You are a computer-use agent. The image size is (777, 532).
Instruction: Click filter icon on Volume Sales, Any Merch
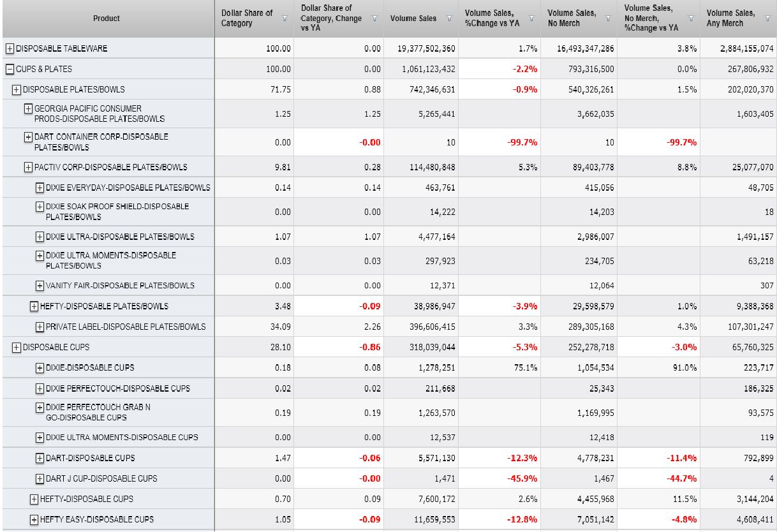tap(767, 18)
